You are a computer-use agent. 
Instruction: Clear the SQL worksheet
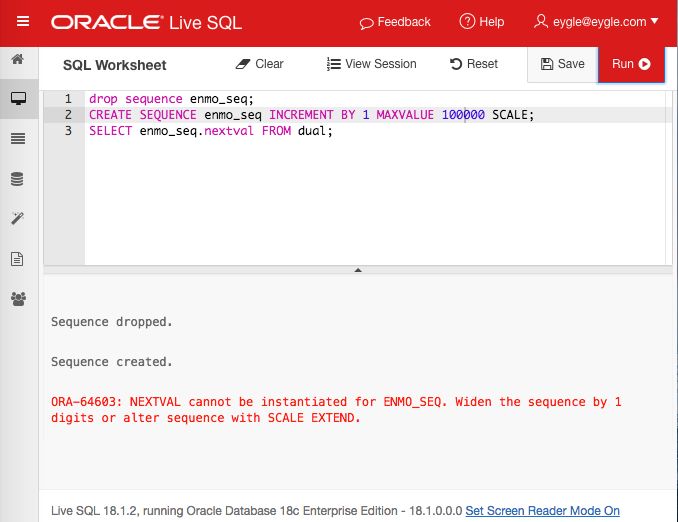click(x=260, y=64)
